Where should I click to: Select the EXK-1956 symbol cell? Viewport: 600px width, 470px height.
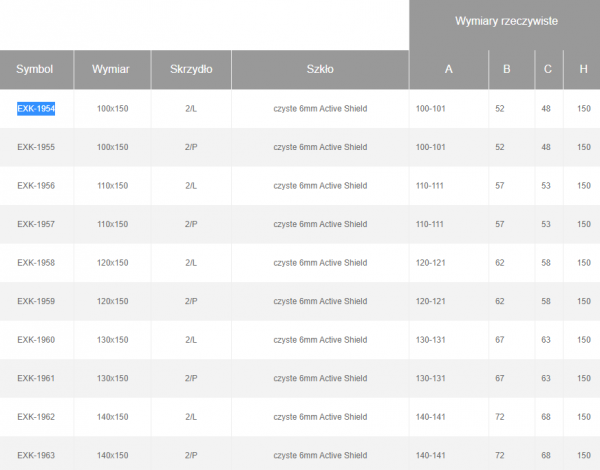(x=36, y=186)
